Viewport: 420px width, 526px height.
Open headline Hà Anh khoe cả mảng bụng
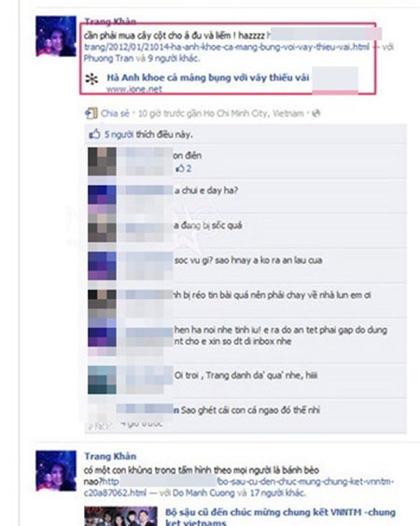(x=208, y=78)
